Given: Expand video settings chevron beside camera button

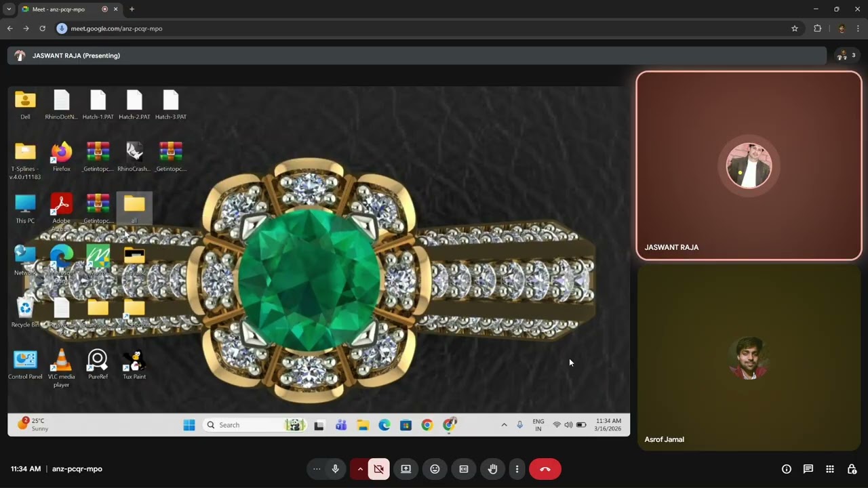Looking at the screenshot, I should click(360, 469).
